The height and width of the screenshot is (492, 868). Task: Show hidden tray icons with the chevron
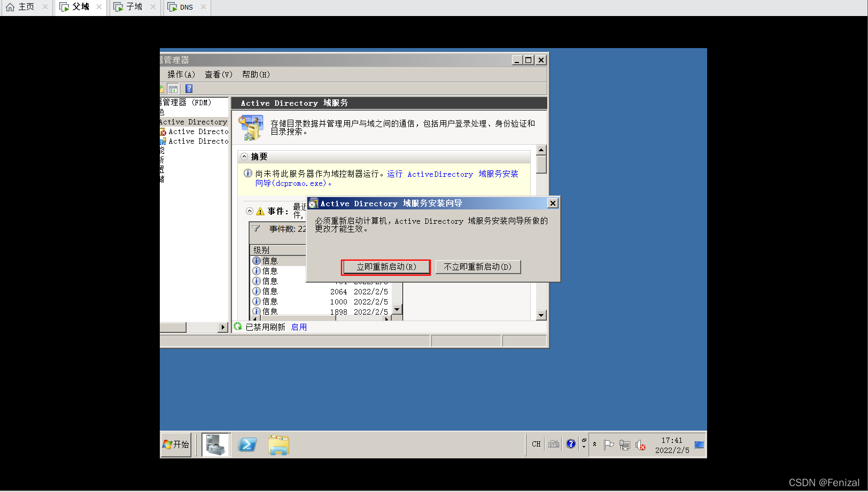pyautogui.click(x=594, y=444)
